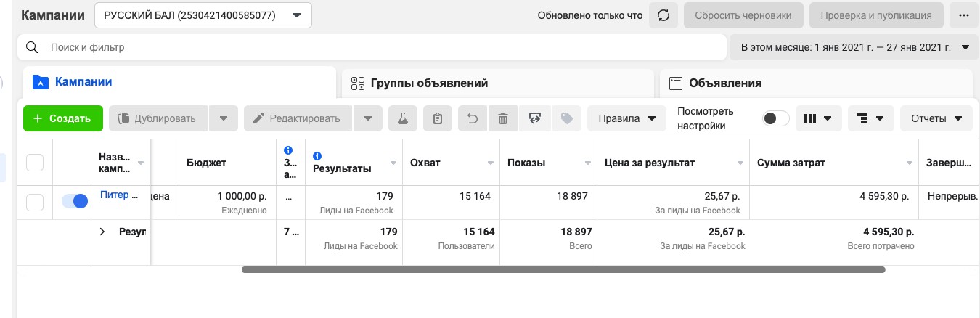
Task: Click the green Создать button
Action: point(62,118)
